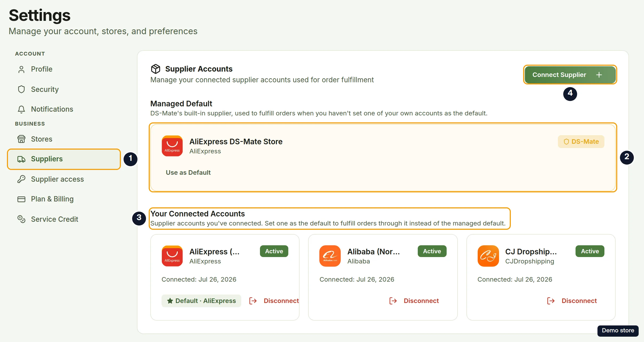Disconnect the AliExpress account
The width and height of the screenshot is (644, 342).
click(x=274, y=301)
